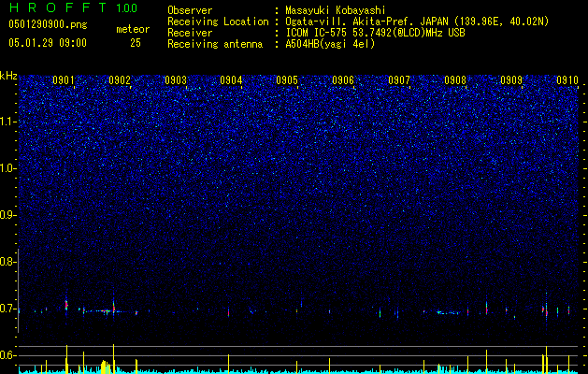Click the meteor count value 25
The image size is (588, 374).
point(136,43)
